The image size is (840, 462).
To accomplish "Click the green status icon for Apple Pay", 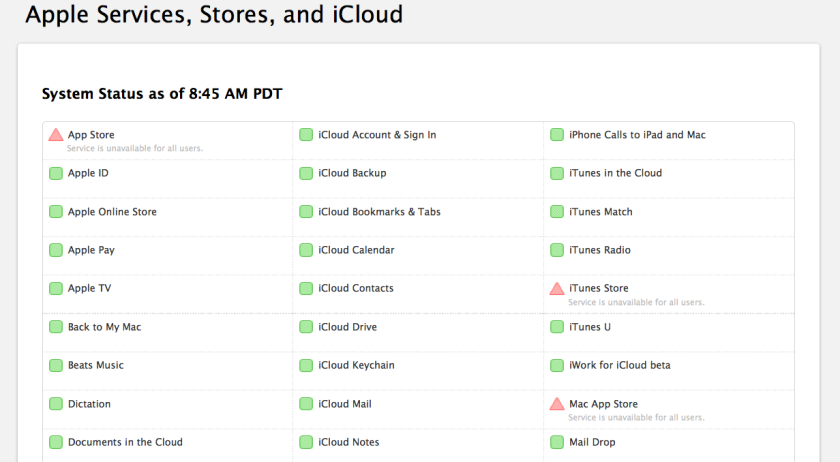I will pos(56,250).
